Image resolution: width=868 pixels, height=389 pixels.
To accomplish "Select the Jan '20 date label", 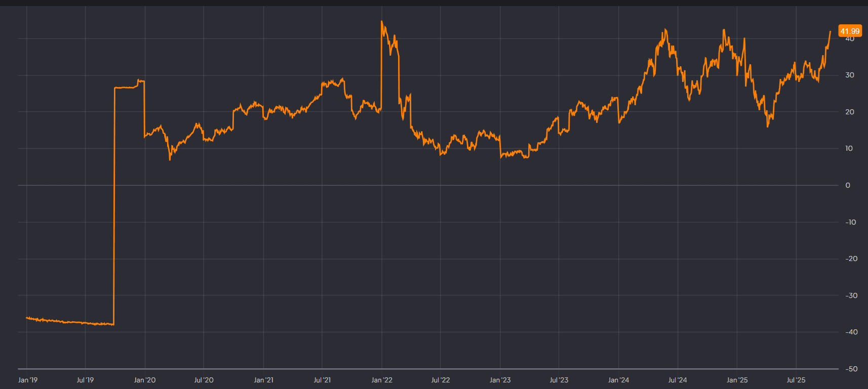I will pyautogui.click(x=145, y=380).
